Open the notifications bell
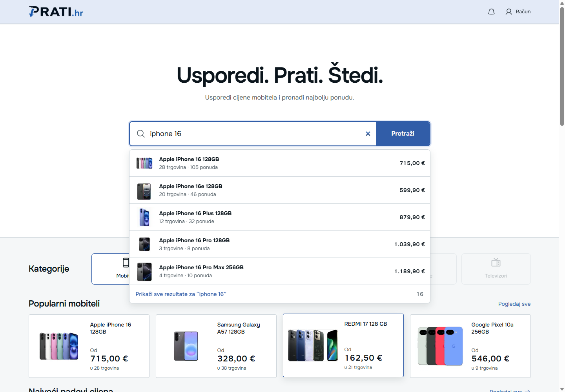The height and width of the screenshot is (392, 565). 491,12
